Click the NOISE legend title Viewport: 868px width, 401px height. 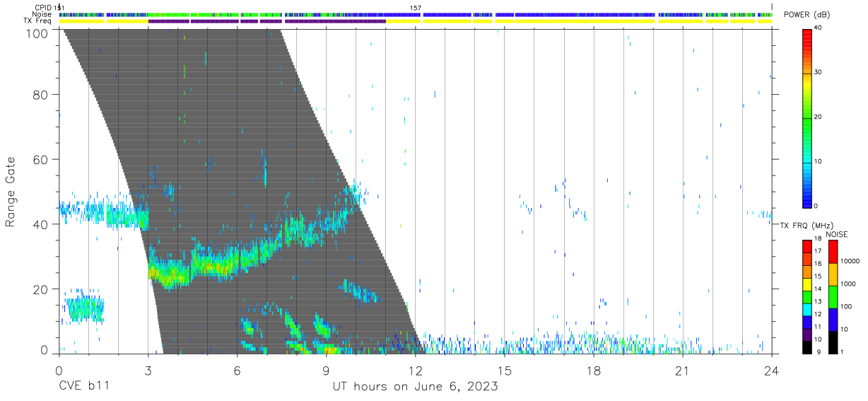click(x=835, y=234)
